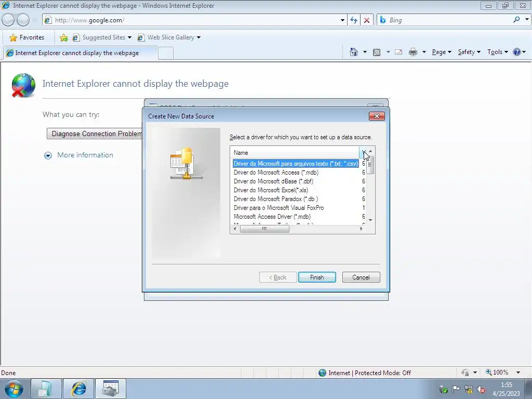Select the cannot display the webpage tab
Screen dimensions: 532x399
81,53
